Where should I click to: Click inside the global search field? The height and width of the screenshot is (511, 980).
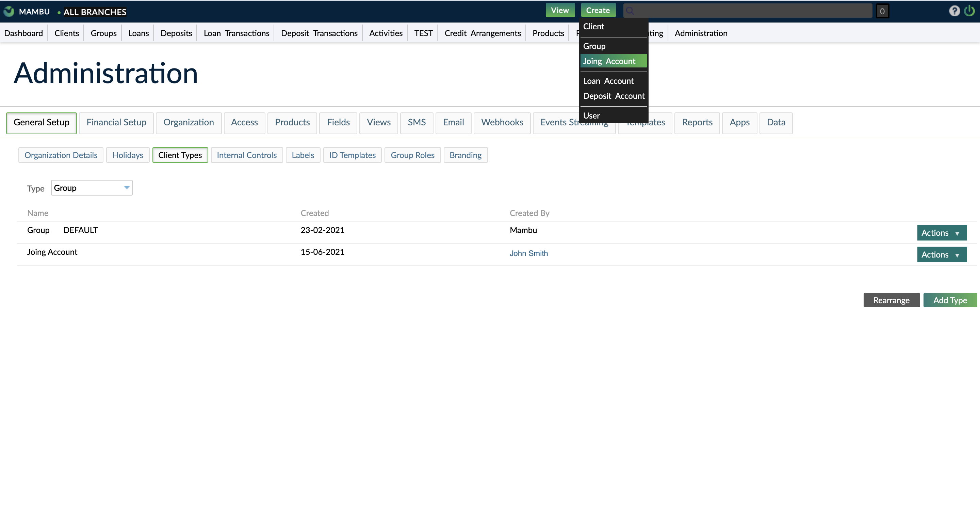[746, 11]
